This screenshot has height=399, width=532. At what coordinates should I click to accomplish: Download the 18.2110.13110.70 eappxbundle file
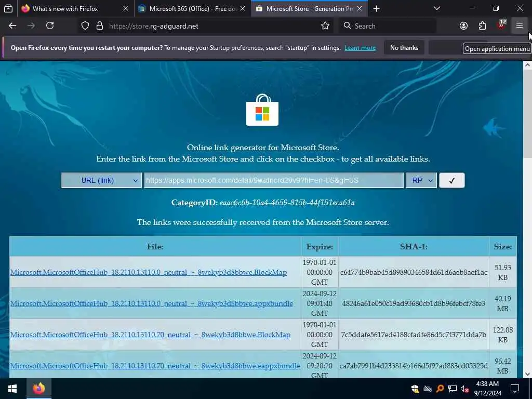(155, 366)
